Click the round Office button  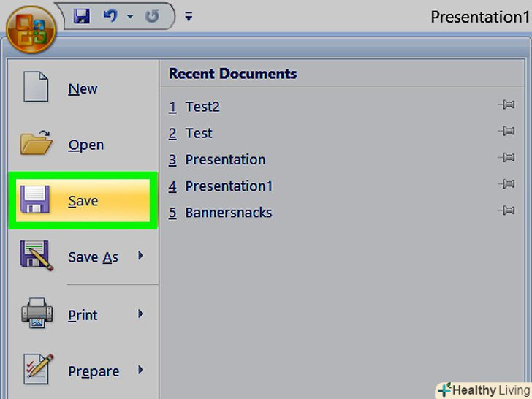pos(31,31)
